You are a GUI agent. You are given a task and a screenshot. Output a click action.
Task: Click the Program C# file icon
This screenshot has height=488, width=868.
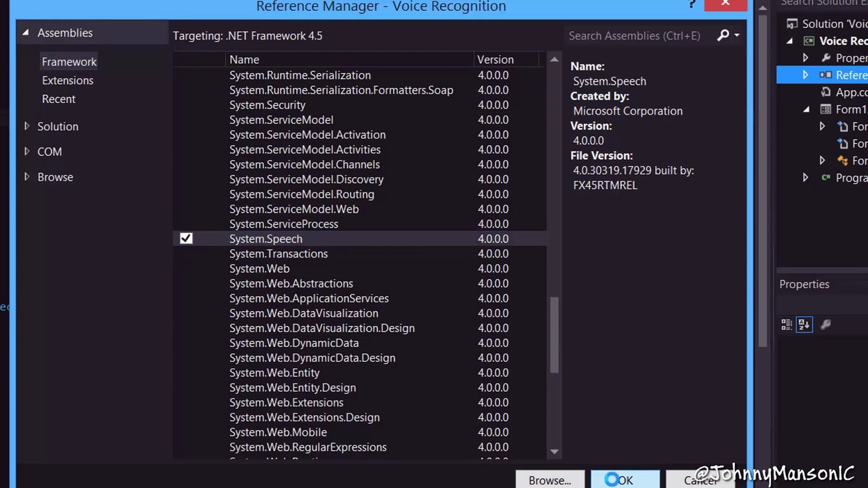click(x=825, y=178)
